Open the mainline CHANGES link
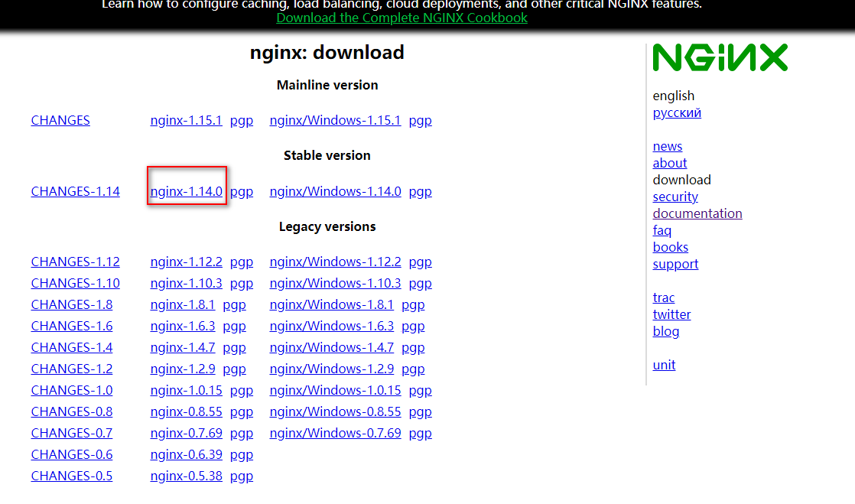This screenshot has width=855, height=504. point(60,121)
